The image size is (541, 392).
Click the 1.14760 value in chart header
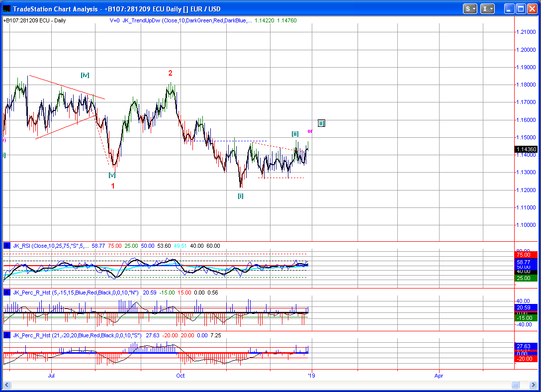coord(287,20)
